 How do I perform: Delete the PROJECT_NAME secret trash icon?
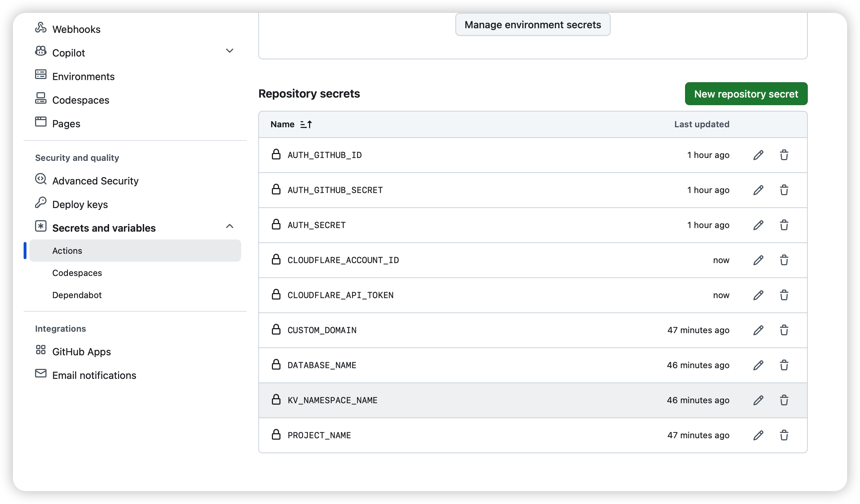tap(784, 435)
